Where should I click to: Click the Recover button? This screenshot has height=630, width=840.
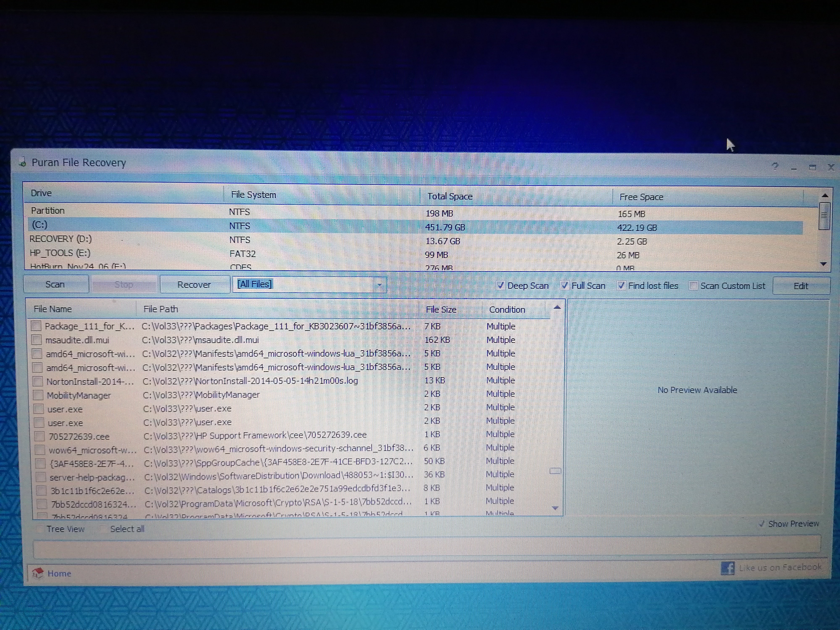(194, 284)
